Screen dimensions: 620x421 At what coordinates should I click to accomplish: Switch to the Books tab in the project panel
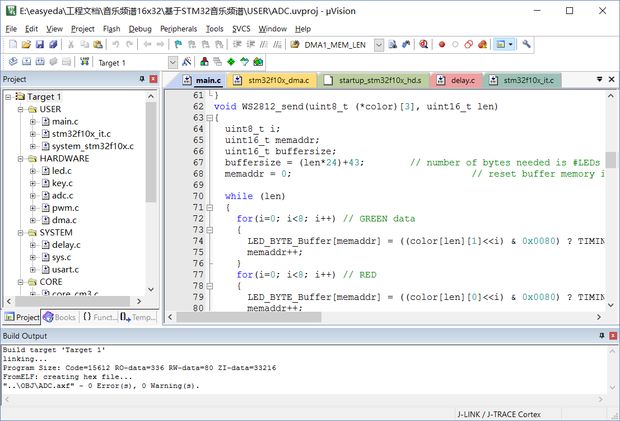pyautogui.click(x=60, y=317)
